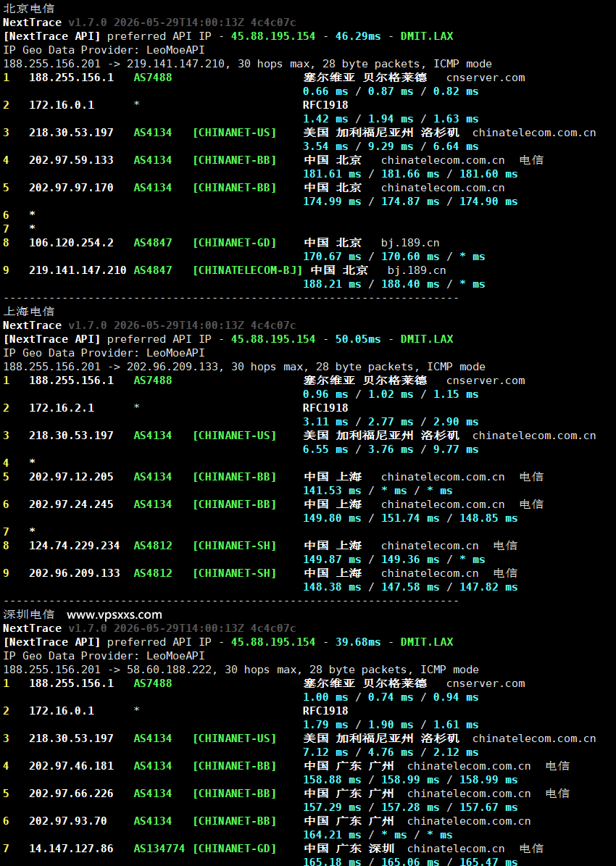616x866 pixels.
Task: Click the 2.77 ms latency value
Action: pyautogui.click(x=391, y=421)
